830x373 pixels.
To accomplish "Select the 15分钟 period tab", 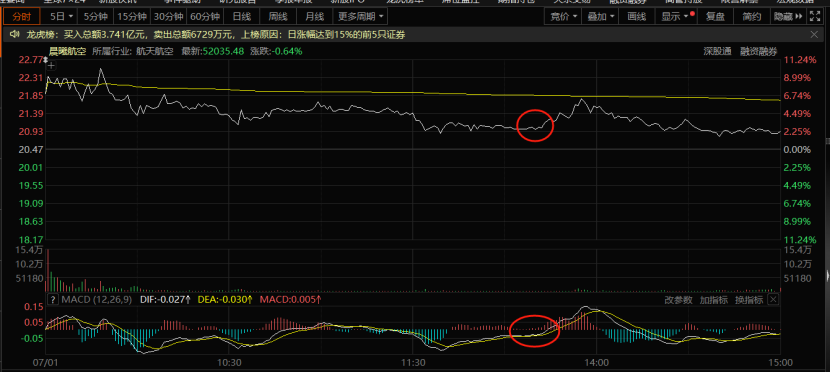I will pyautogui.click(x=131, y=17).
